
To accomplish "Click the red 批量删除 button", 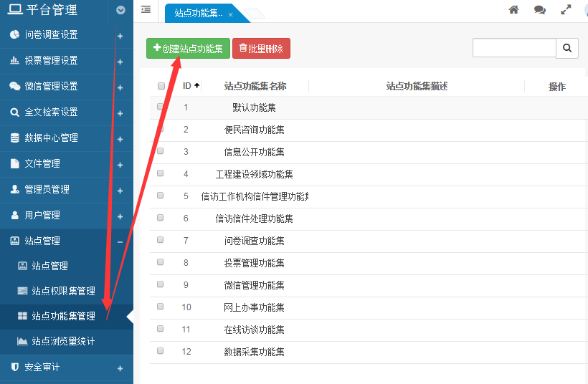I will (x=261, y=49).
